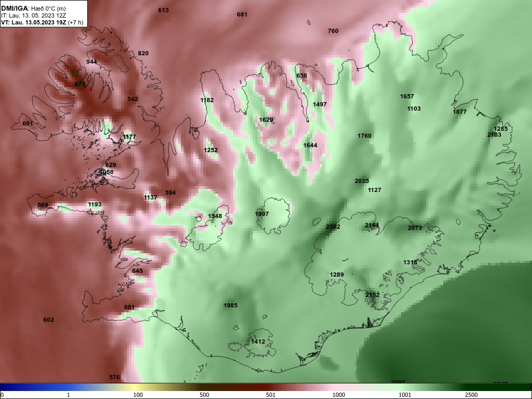The width and height of the screenshot is (532, 399).
Task: Click the 1985 height value
Action: (230, 306)
